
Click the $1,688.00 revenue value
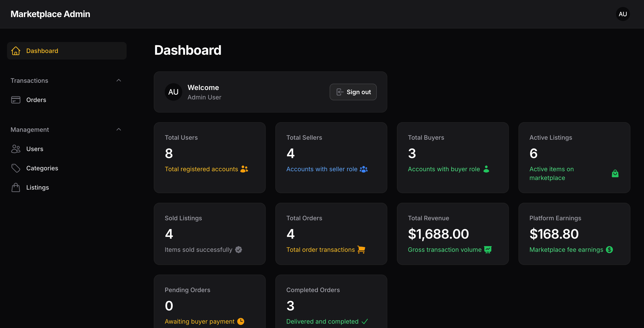click(438, 234)
